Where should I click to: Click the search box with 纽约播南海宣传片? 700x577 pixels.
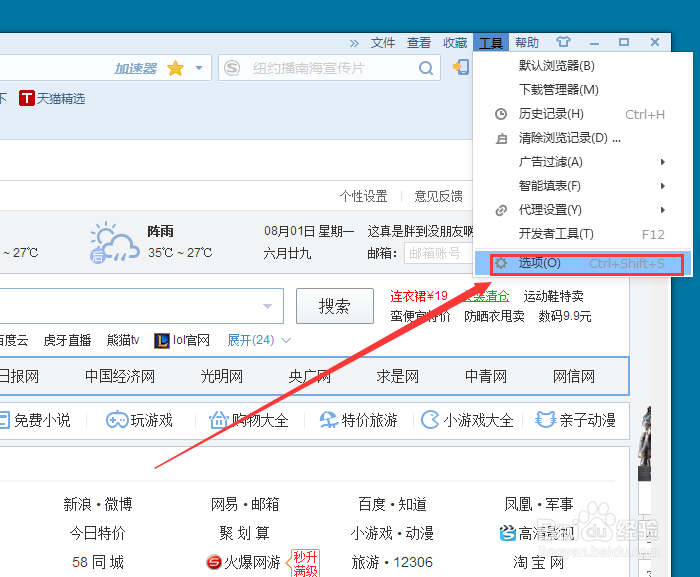click(329, 68)
